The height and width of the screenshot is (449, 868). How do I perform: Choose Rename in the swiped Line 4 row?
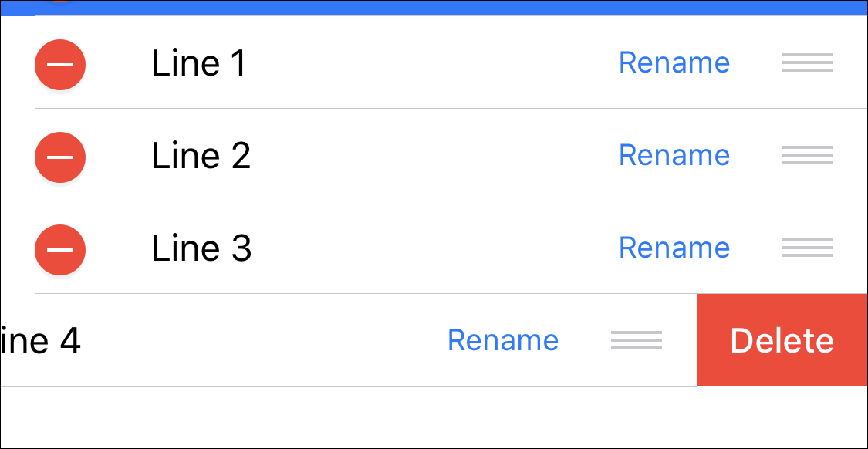click(503, 340)
